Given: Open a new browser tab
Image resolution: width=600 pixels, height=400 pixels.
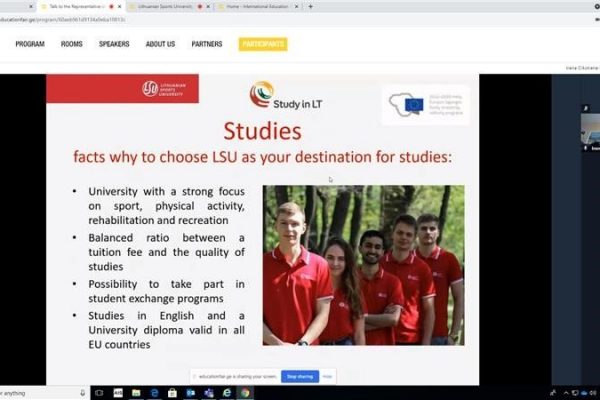Looking at the screenshot, I should (310, 7).
